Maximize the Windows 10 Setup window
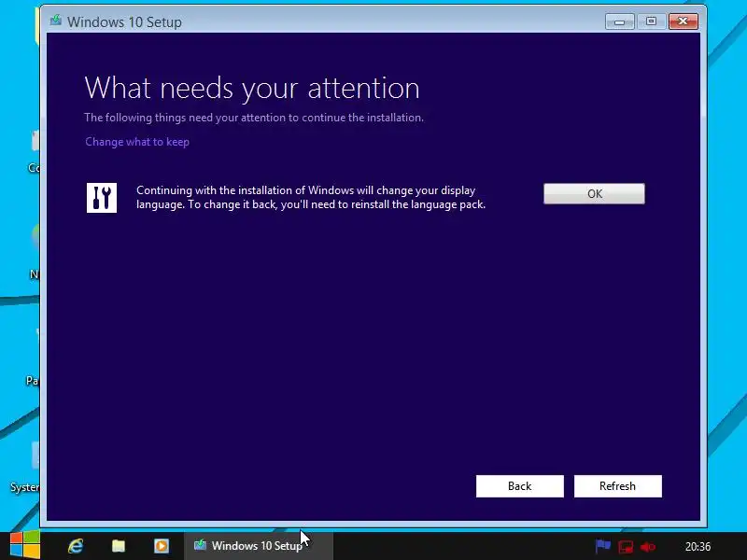747x560 pixels. tap(651, 21)
